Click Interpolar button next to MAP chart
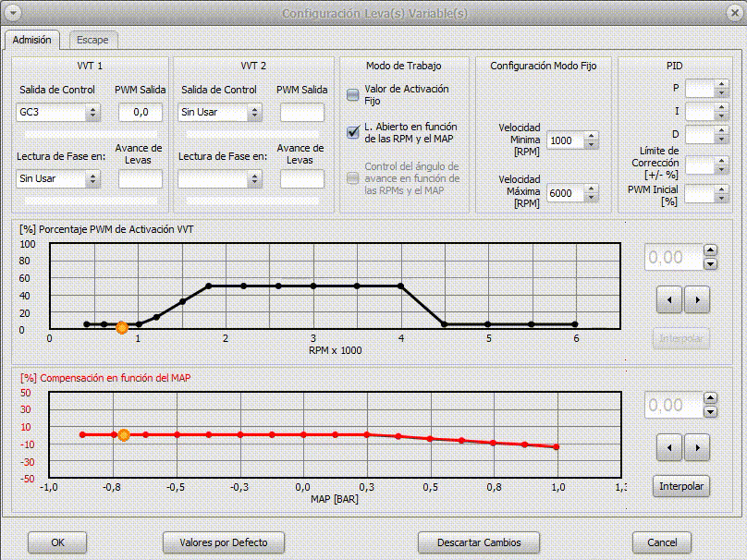This screenshot has height=560, width=747. click(681, 486)
